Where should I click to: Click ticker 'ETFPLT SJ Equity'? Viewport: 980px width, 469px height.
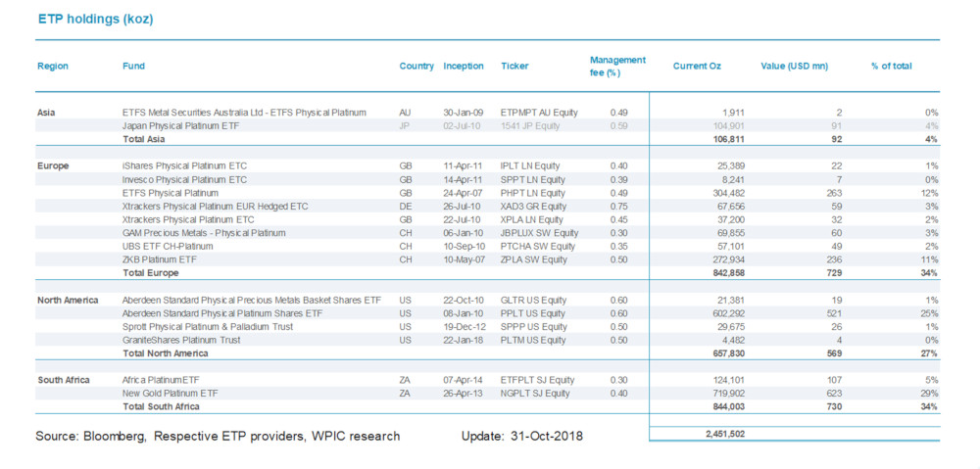pyautogui.click(x=537, y=380)
